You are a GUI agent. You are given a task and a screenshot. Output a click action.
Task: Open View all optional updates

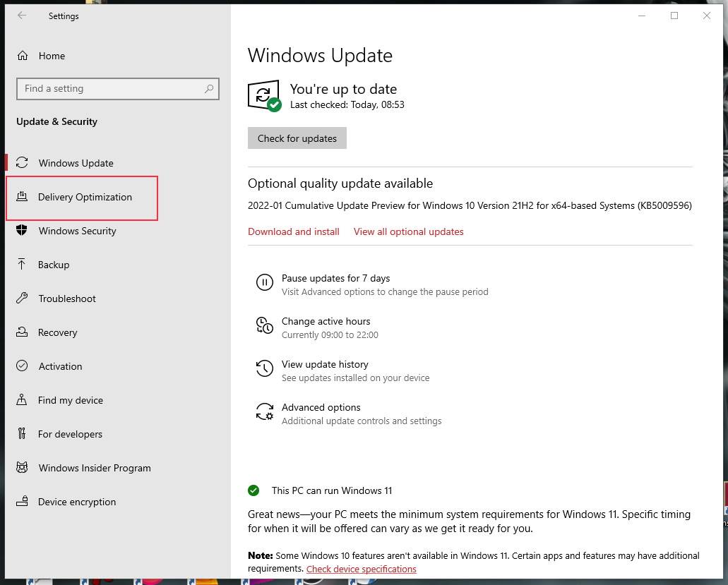pos(408,231)
